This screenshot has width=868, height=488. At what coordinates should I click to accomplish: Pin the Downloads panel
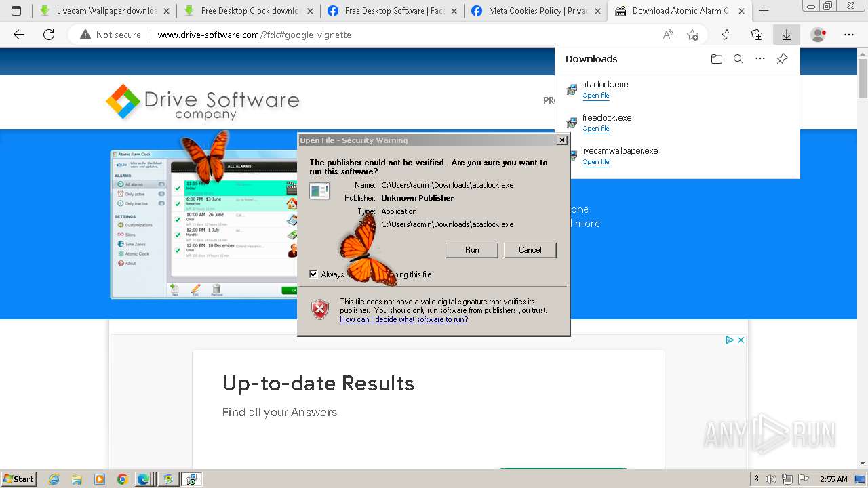point(782,59)
